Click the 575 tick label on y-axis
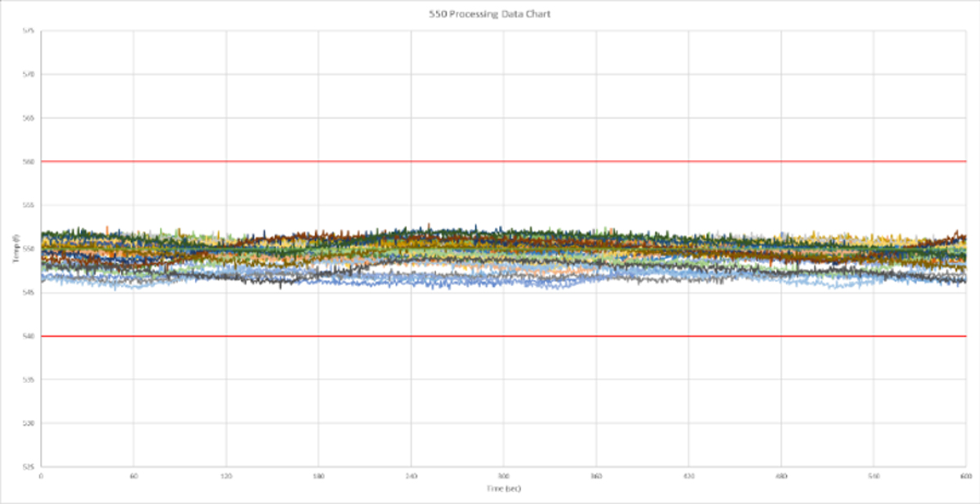This screenshot has height=504, width=980. click(29, 30)
